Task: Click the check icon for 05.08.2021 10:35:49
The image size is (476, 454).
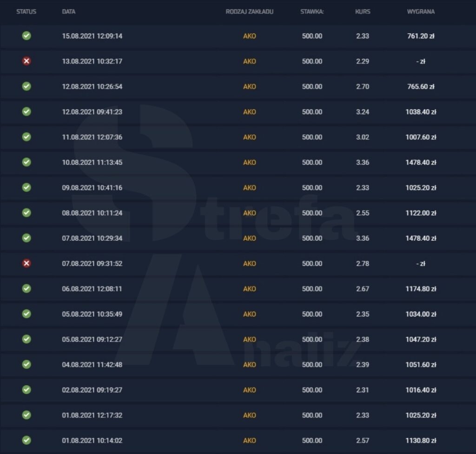Action: [x=26, y=314]
